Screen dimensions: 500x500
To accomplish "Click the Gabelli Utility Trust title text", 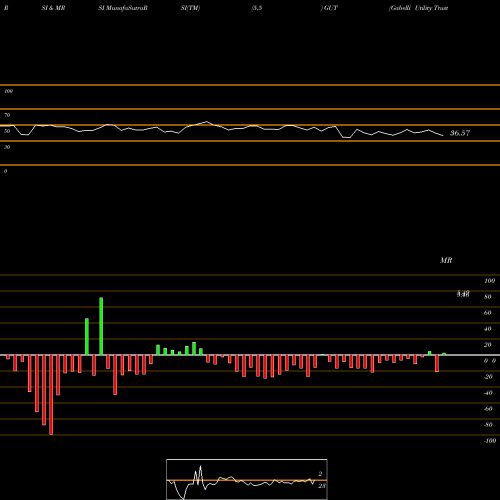I will (x=418, y=8).
